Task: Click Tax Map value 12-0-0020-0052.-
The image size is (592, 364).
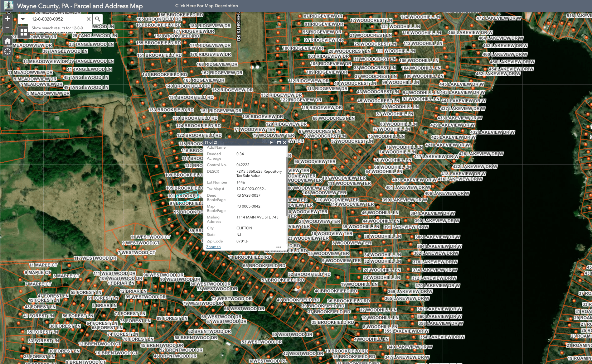Action: (x=251, y=189)
